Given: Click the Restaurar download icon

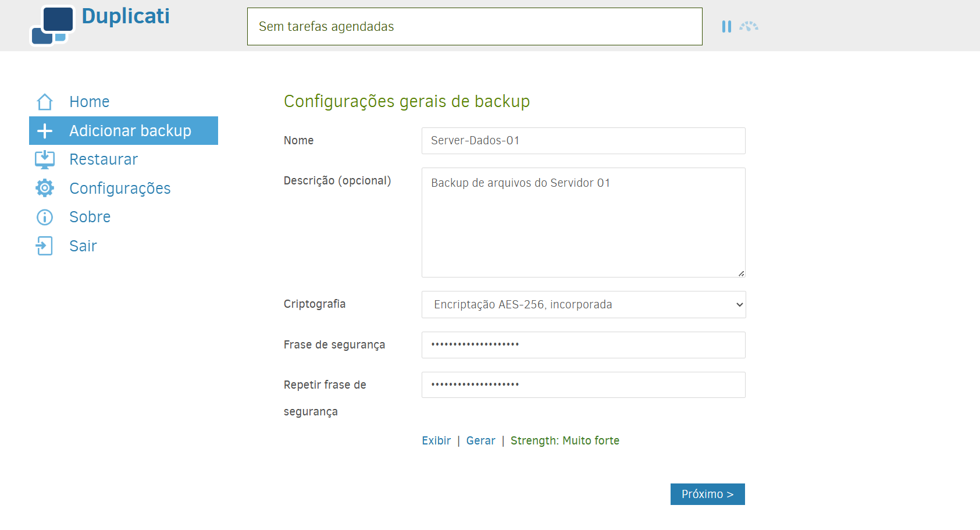Looking at the screenshot, I should coord(45,159).
